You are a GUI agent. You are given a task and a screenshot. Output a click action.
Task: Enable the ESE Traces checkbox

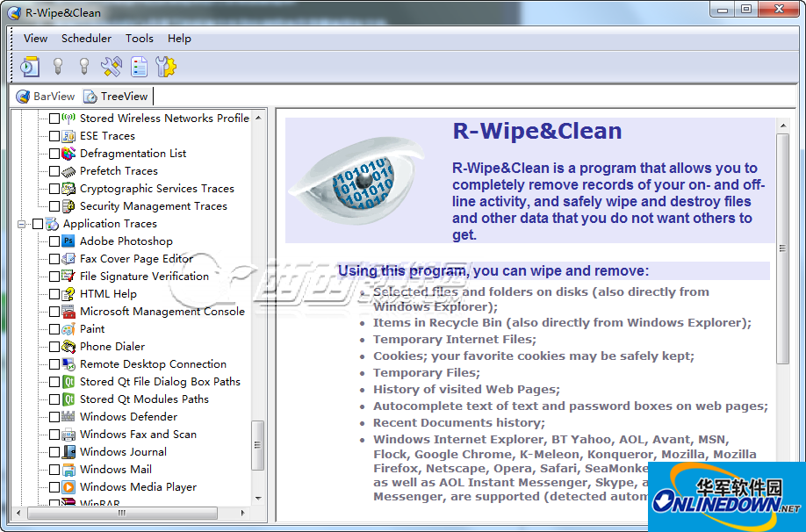click(x=54, y=136)
